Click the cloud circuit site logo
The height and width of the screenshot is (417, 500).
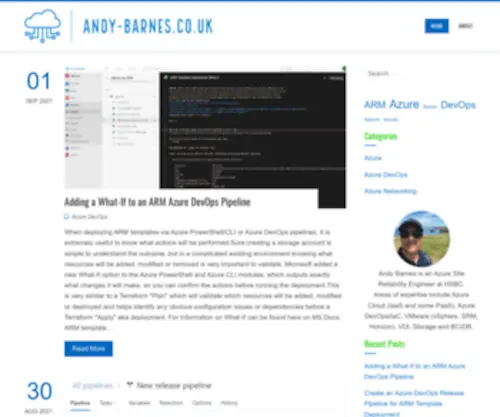(x=43, y=26)
